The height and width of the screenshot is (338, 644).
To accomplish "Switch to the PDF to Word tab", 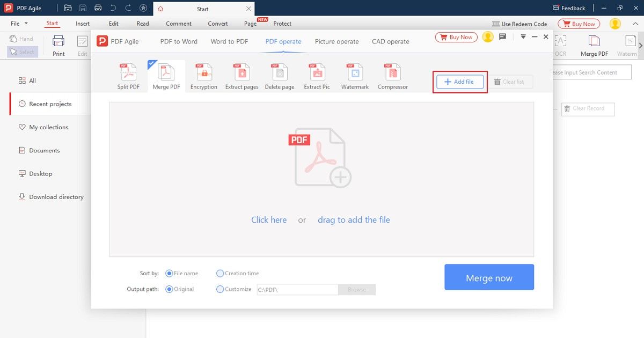I will click(179, 41).
